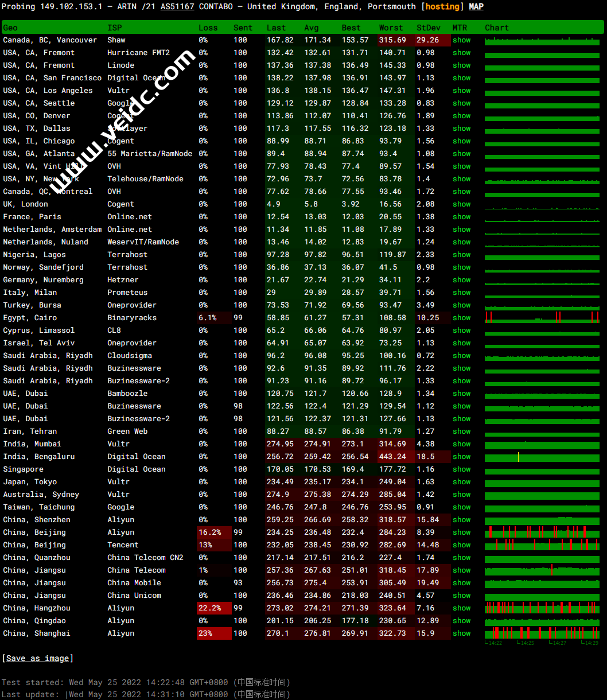Click the Norway, Sandefjord row text
Image resolution: width=607 pixels, height=700 pixels.
(44, 267)
